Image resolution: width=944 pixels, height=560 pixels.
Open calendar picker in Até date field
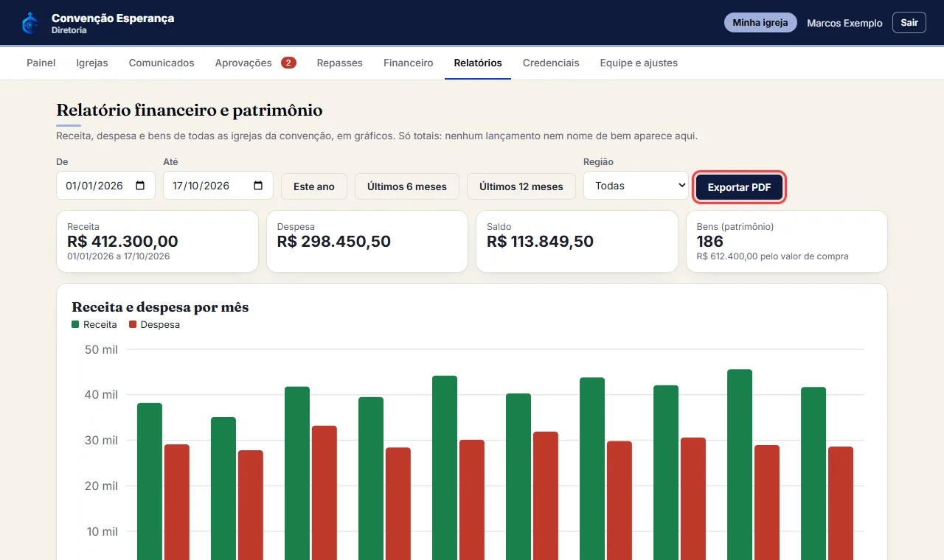258,186
